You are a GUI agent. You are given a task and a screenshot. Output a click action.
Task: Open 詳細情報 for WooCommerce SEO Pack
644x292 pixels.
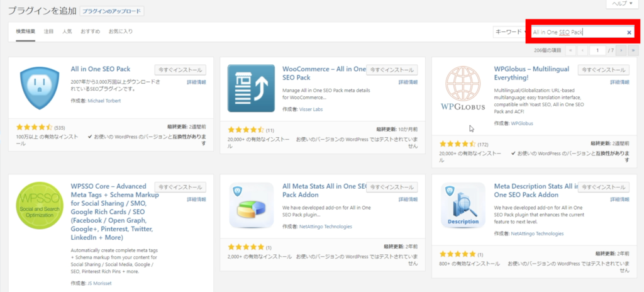click(408, 82)
